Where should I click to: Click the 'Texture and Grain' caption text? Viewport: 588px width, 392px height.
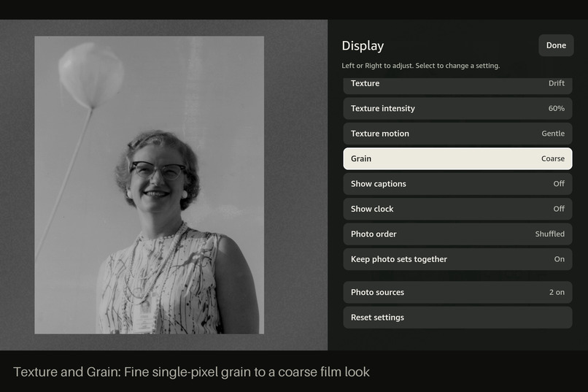pos(191,372)
